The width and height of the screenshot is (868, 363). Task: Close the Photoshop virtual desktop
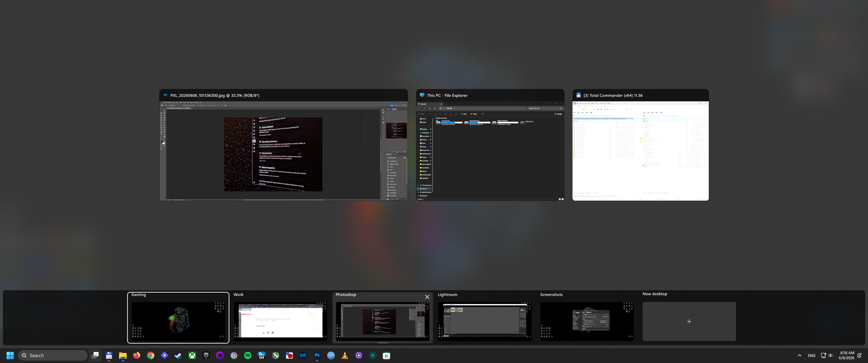pyautogui.click(x=427, y=297)
